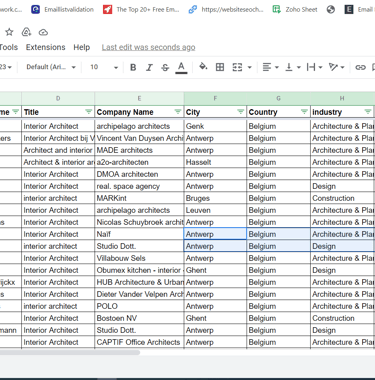Screen dimensions: 375x380
Task: Open the Emaillistvalidation bookmark
Action: coord(62,9)
